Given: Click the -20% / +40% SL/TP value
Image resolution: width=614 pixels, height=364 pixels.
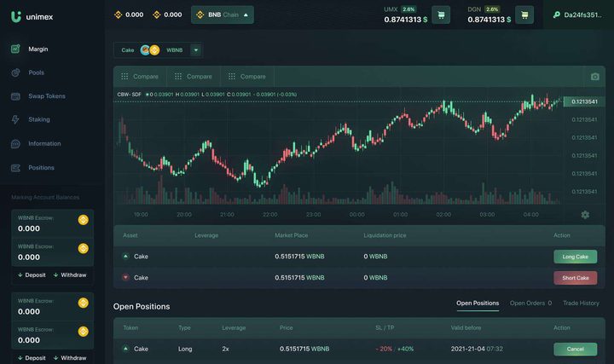Looking at the screenshot, I should click(x=394, y=349).
